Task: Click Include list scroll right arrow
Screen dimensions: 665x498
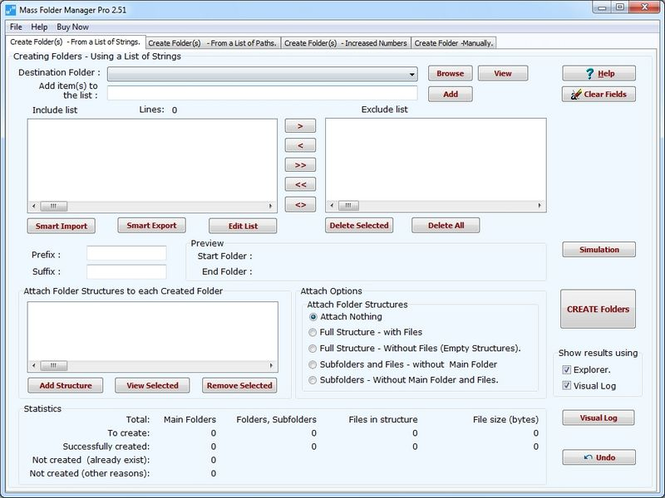Action: coord(270,206)
